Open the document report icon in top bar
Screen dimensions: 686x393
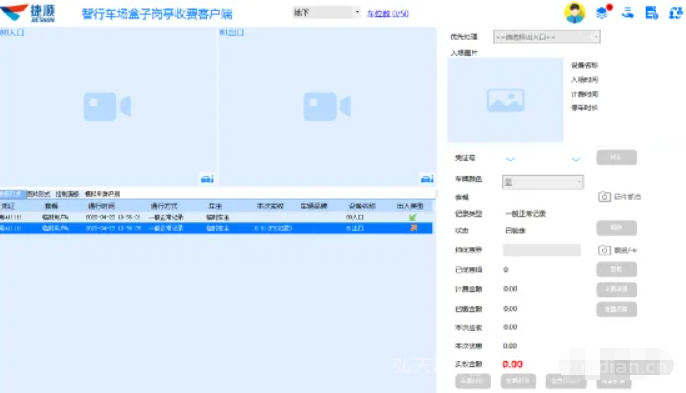651,13
